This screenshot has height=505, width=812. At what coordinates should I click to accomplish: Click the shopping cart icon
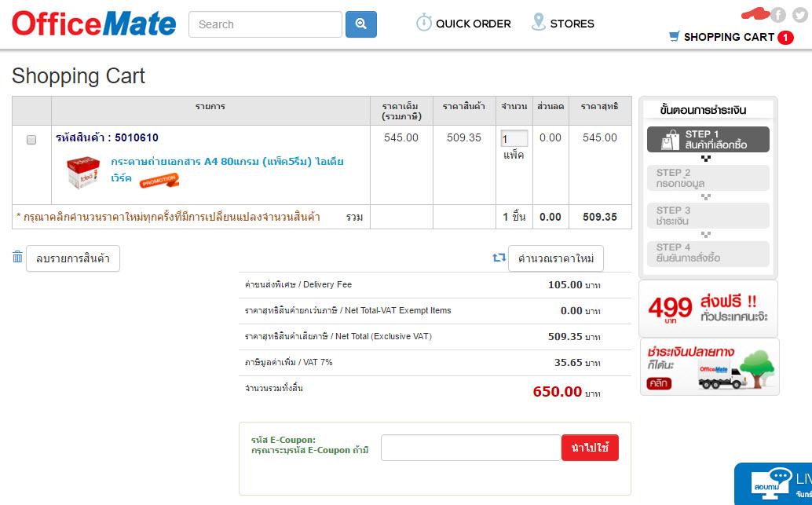[x=674, y=36]
